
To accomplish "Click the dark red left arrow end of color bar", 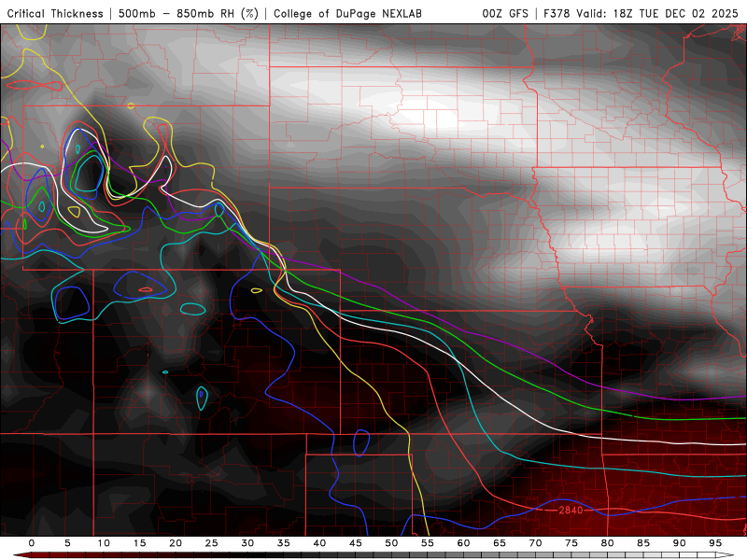I will 21,555.
